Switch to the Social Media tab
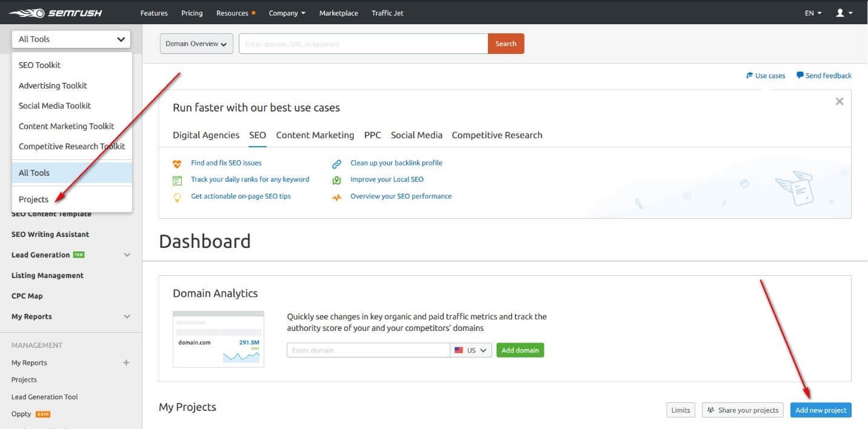This screenshot has width=868, height=429. [416, 135]
